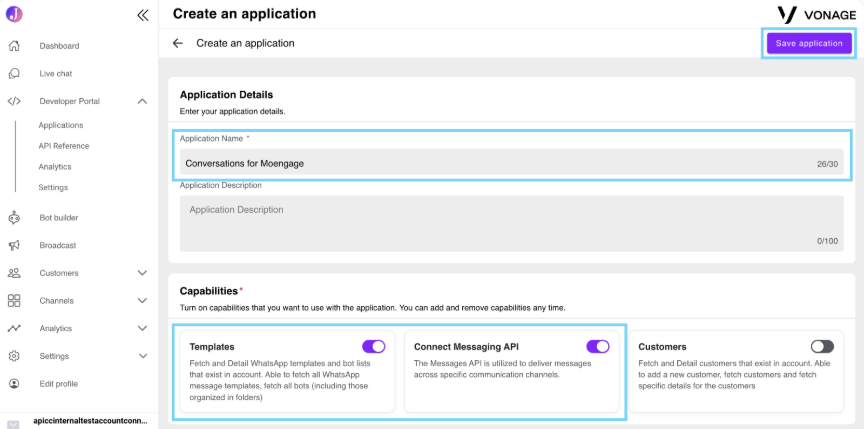Image resolution: width=864 pixels, height=429 pixels.
Task: Expand the sidebar Analytics chevron
Action: (x=142, y=328)
